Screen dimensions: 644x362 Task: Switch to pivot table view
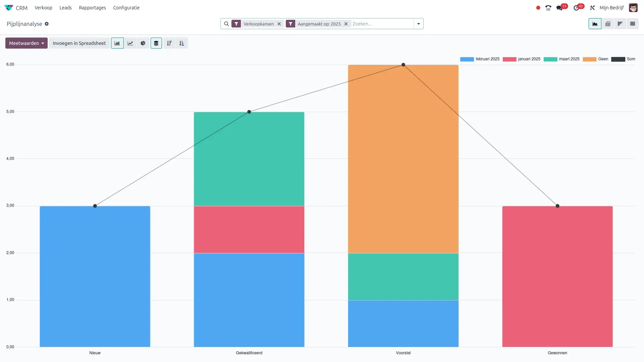coord(607,24)
